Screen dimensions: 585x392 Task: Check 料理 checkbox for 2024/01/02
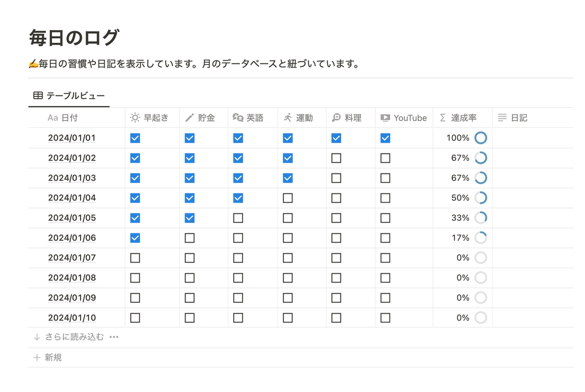click(x=336, y=158)
